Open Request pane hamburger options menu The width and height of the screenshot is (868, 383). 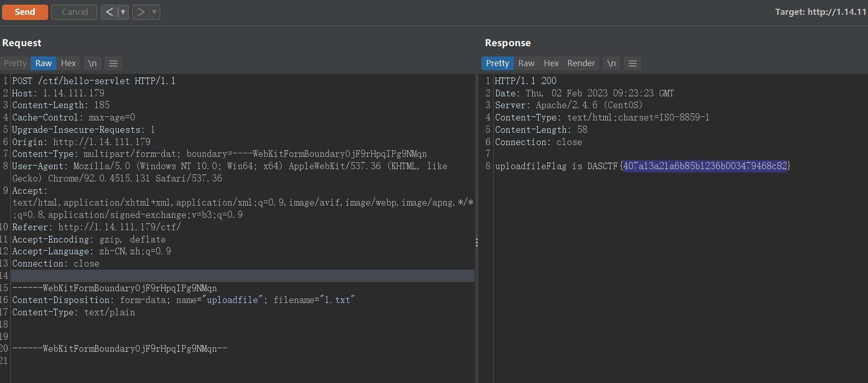coord(114,63)
